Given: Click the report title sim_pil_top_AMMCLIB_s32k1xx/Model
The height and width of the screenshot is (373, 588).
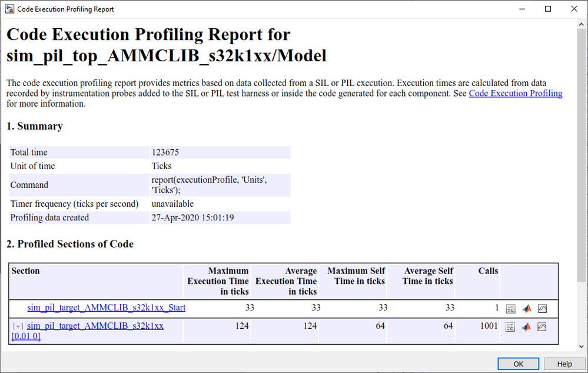Looking at the screenshot, I should [167, 56].
